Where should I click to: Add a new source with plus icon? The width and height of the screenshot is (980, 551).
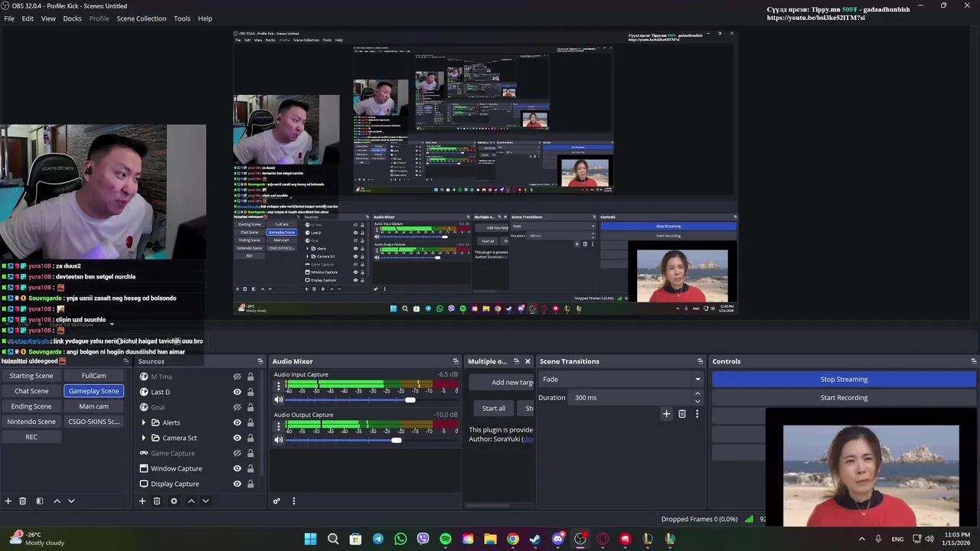pyautogui.click(x=142, y=500)
